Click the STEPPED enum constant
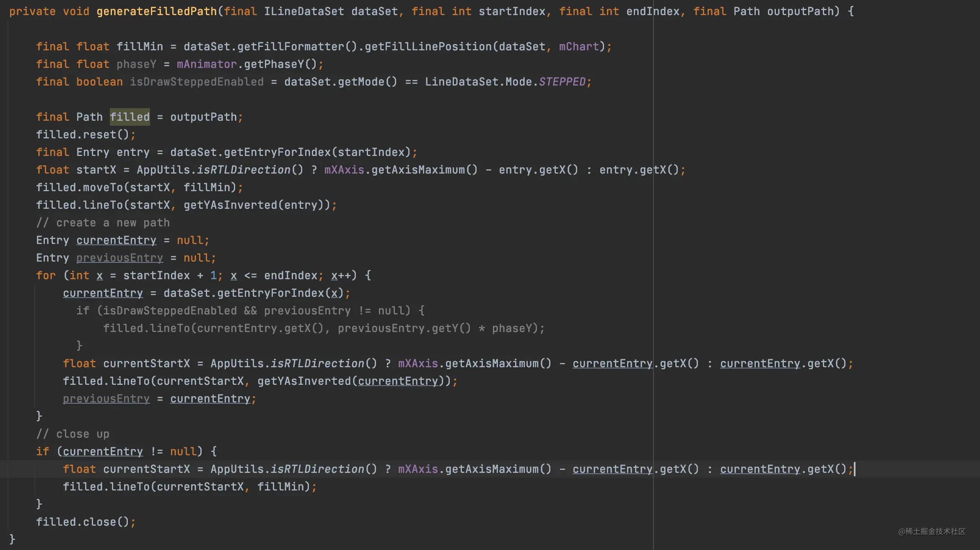This screenshot has height=550, width=980. [562, 82]
